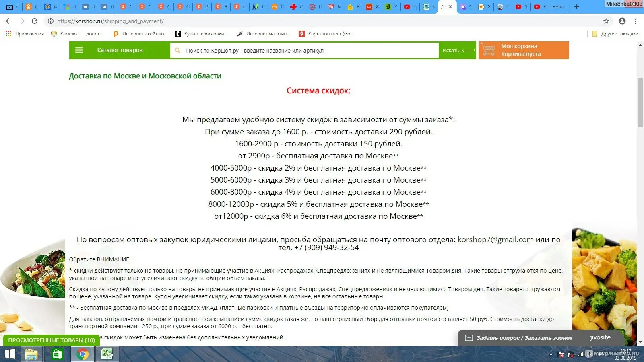Open File Explorer from the taskbar
The height and width of the screenshot is (362, 644).
tap(31, 354)
